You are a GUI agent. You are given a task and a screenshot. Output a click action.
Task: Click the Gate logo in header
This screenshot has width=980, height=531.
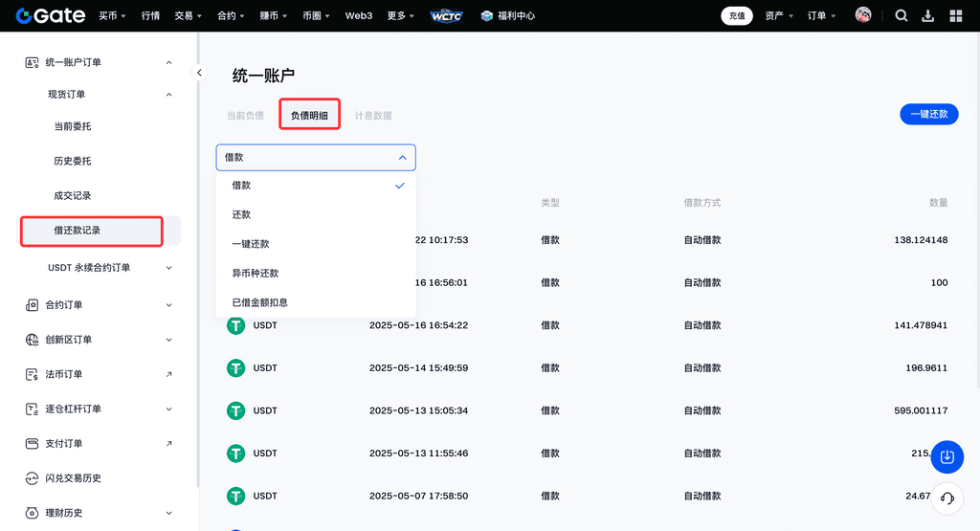click(48, 15)
